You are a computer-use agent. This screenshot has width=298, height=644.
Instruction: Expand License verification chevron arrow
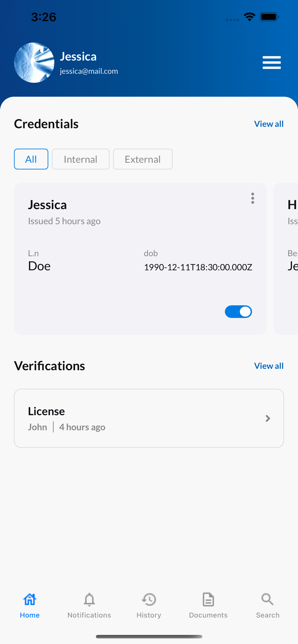[x=268, y=418]
